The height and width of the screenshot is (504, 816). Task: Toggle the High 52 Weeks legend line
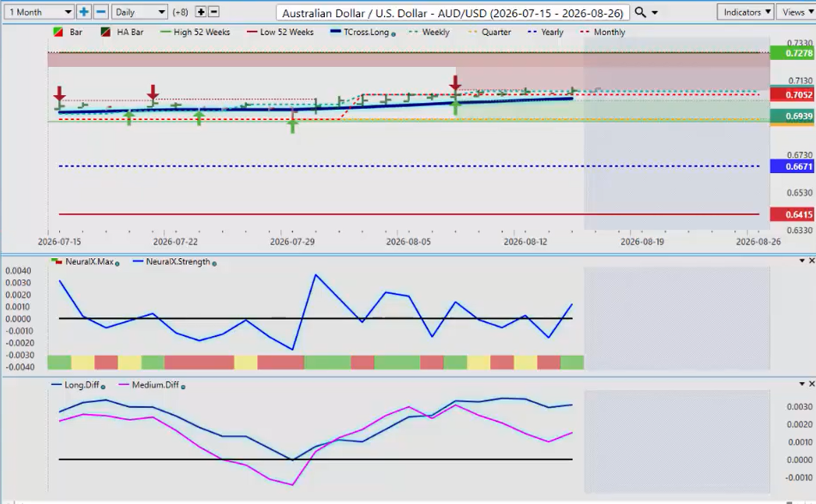coord(195,33)
